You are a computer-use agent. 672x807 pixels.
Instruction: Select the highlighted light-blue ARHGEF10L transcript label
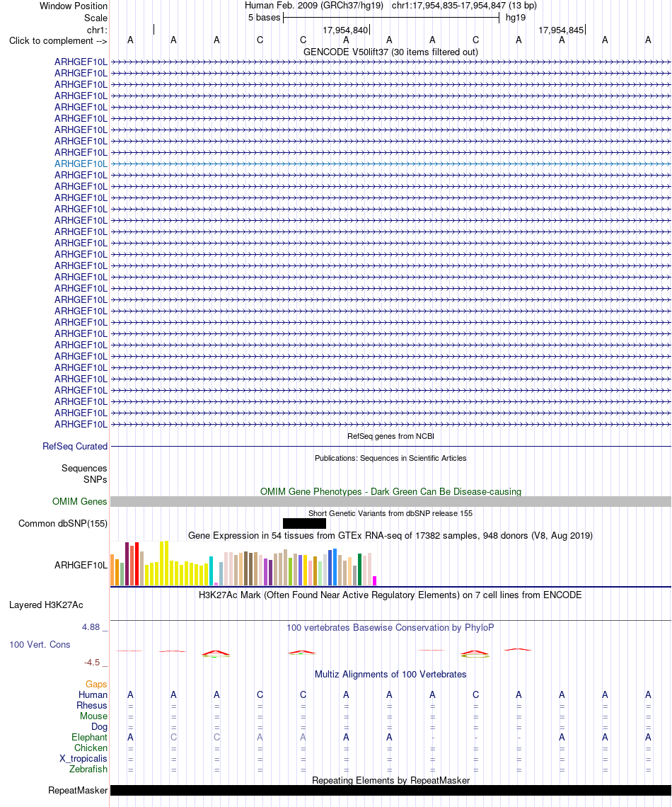click(x=81, y=164)
